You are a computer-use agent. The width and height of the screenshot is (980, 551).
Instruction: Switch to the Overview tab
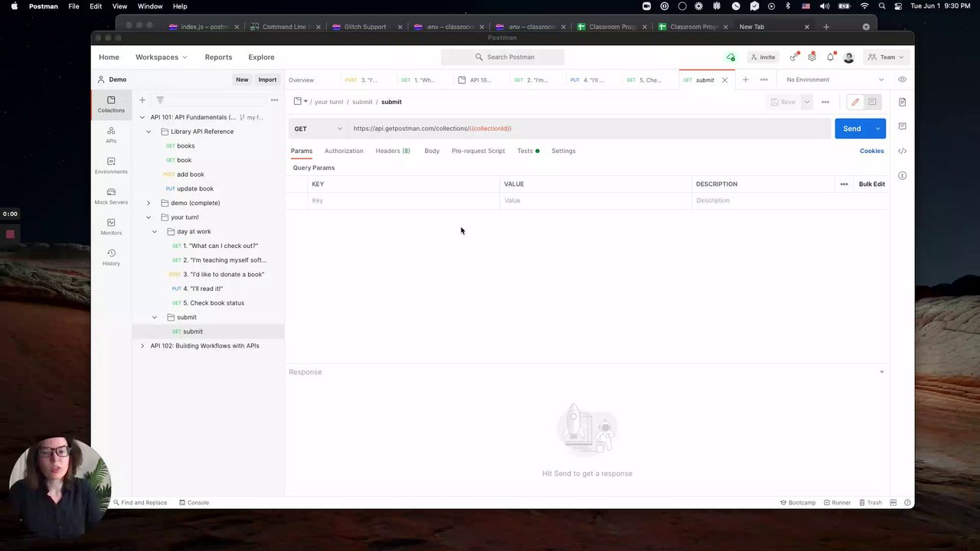(301, 80)
